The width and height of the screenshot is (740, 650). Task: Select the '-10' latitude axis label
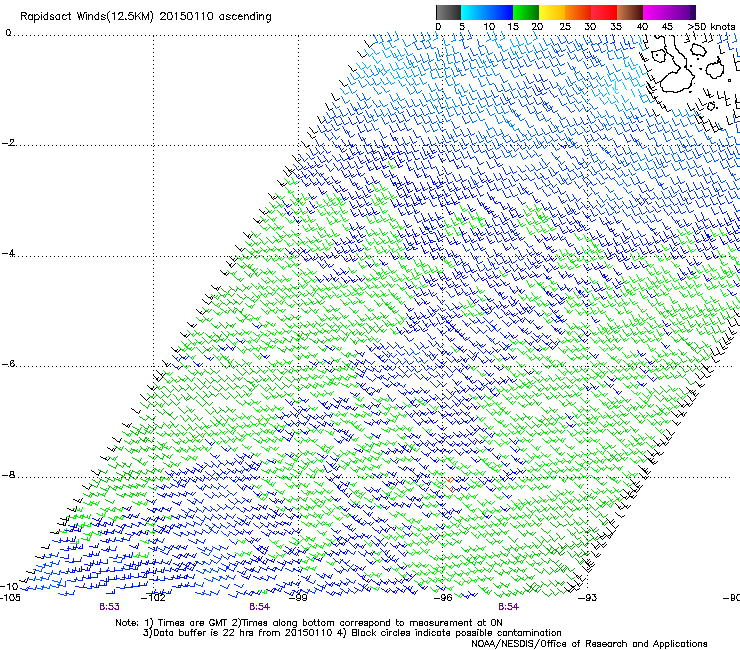[x=9, y=586]
